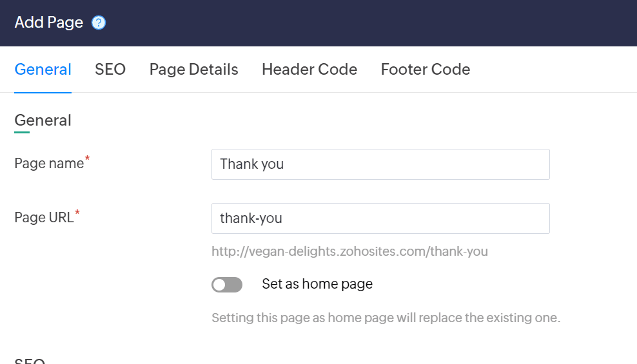The height and width of the screenshot is (364, 637).
Task: Click the 'Add Page' dialog title
Action: (49, 23)
